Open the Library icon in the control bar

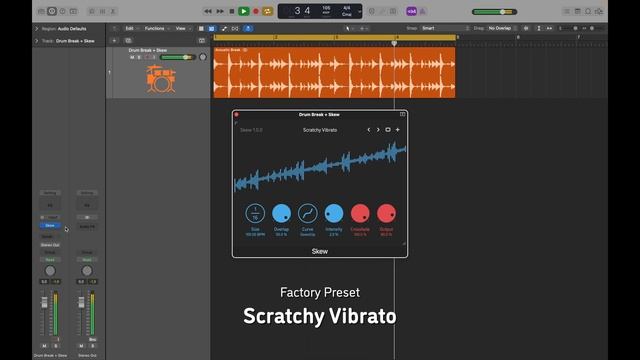pos(41,11)
